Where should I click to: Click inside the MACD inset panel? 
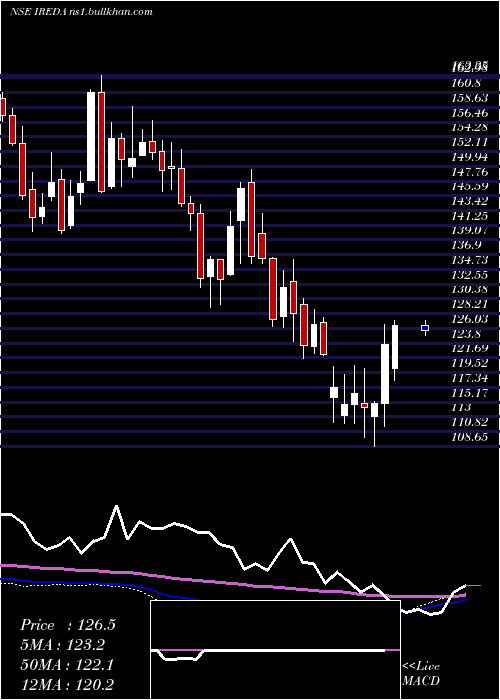coord(275,650)
